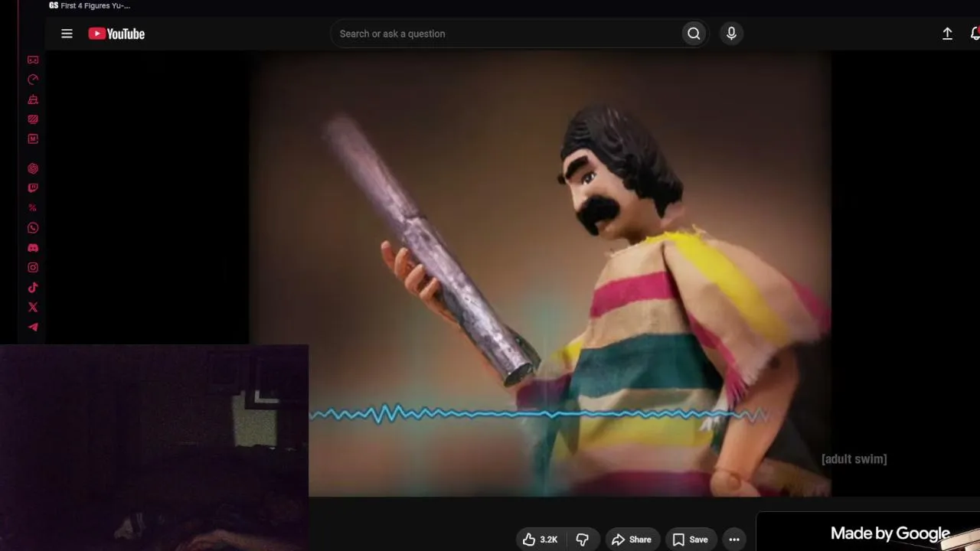Save the video to a playlist
The image size is (980, 551).
(x=691, y=540)
